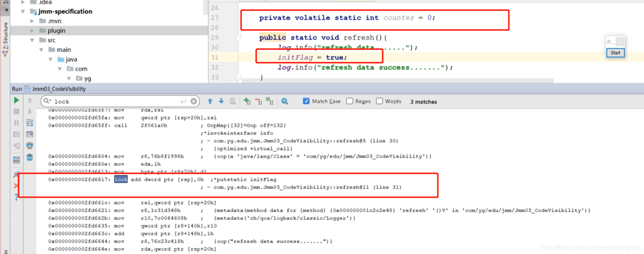Image resolution: width=644 pixels, height=254 pixels.
Task: Click 'Run' tool window label
Action: [x=17, y=89]
